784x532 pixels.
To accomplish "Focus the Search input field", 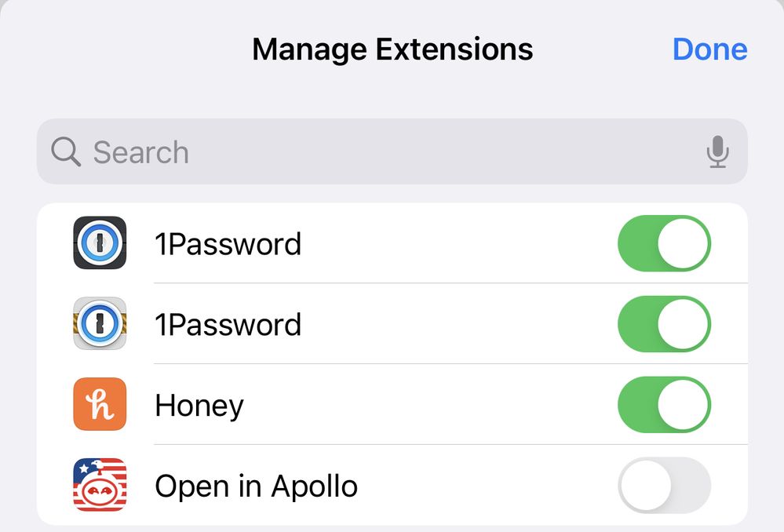I will pyautogui.click(x=392, y=151).
